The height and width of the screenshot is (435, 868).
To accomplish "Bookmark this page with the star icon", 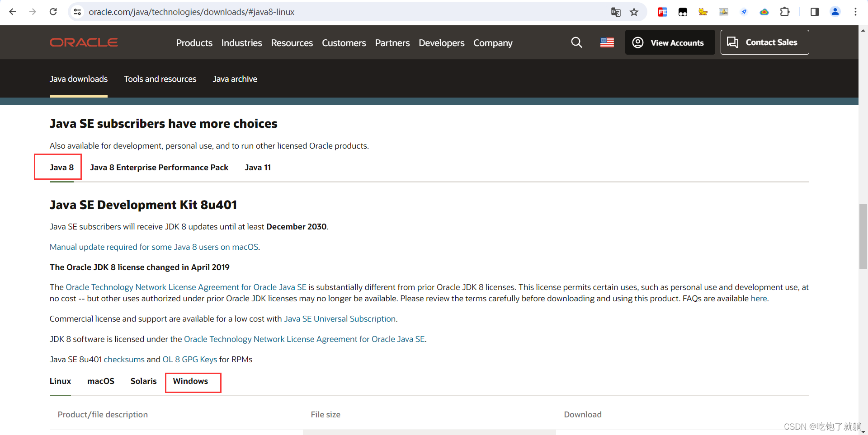I will point(634,12).
